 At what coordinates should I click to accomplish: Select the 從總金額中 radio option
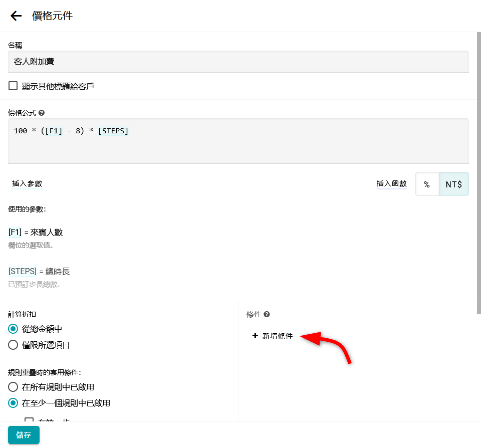coord(13,329)
